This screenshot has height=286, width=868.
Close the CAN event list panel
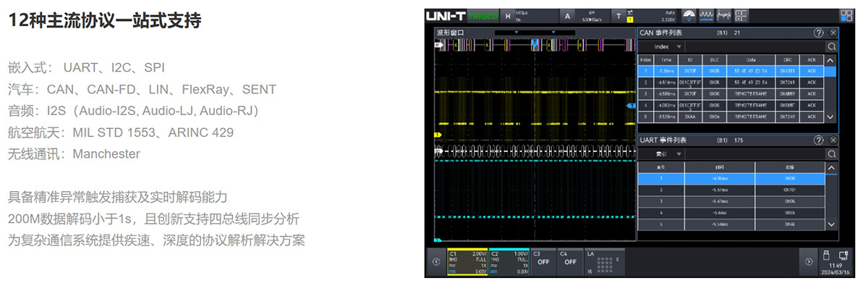pos(833,33)
